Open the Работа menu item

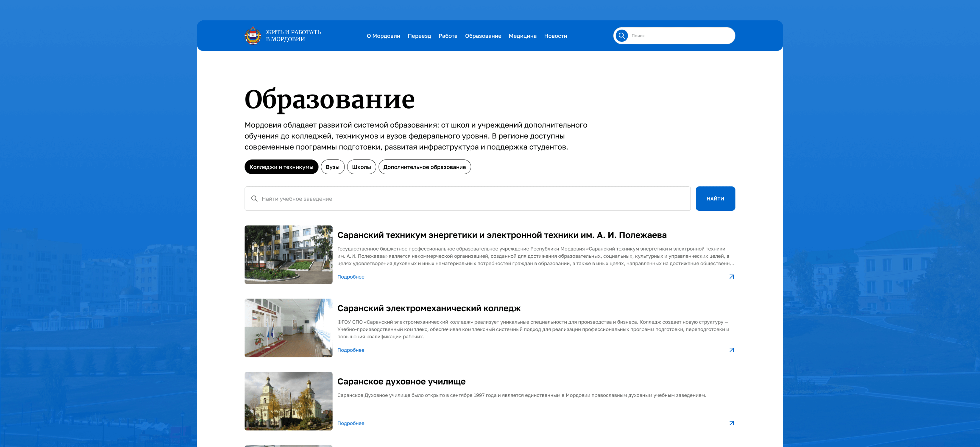point(448,36)
